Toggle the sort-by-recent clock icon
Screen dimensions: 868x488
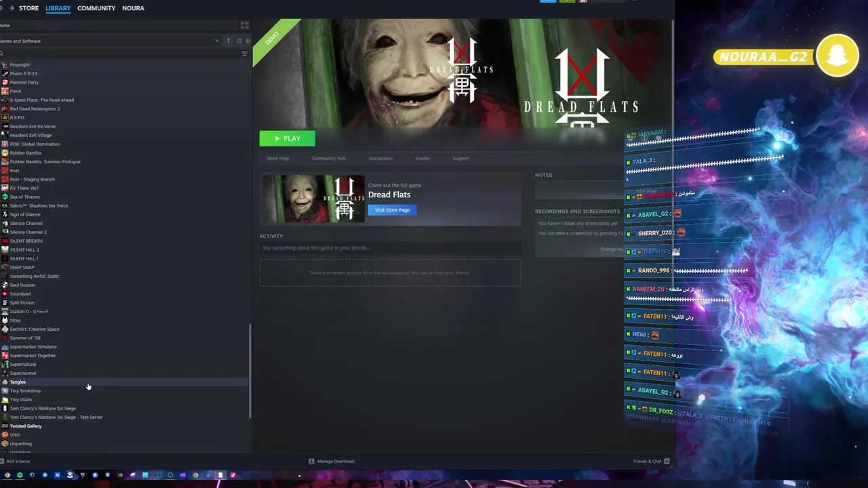[239, 41]
